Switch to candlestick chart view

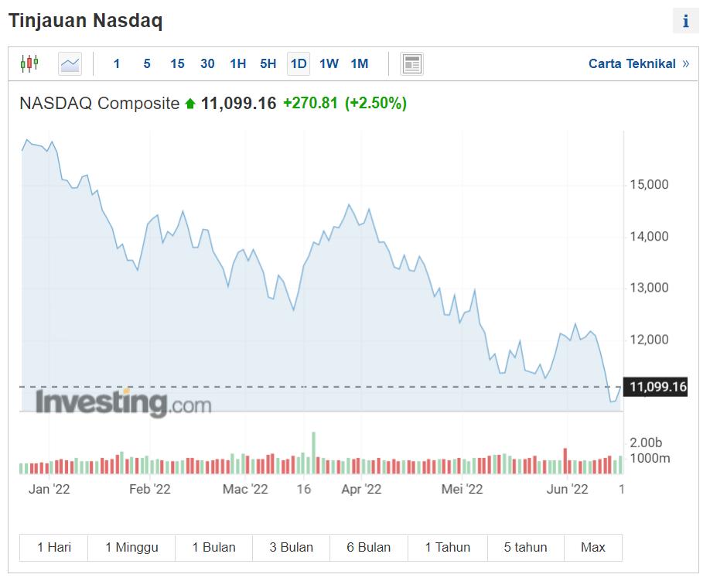(x=29, y=63)
